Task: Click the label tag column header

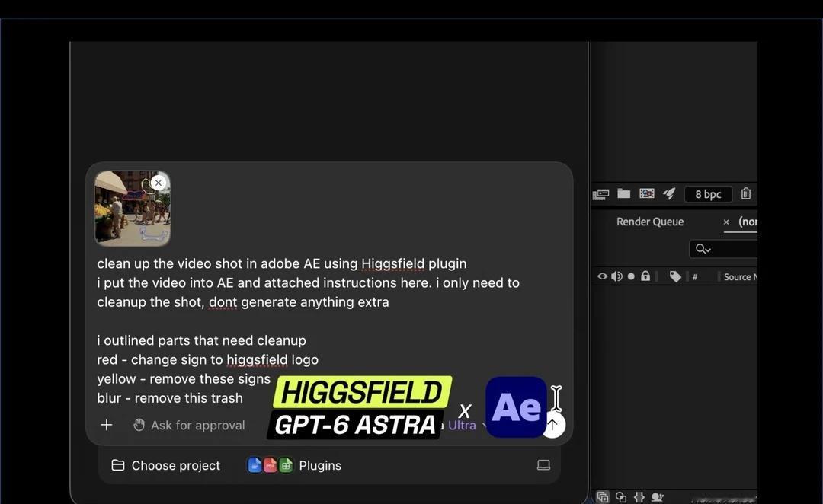Action: 675,276
